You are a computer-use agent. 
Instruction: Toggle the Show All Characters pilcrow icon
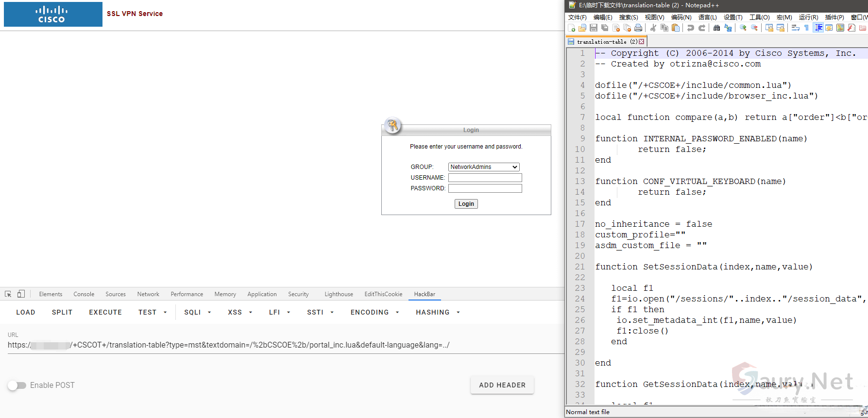(x=806, y=28)
